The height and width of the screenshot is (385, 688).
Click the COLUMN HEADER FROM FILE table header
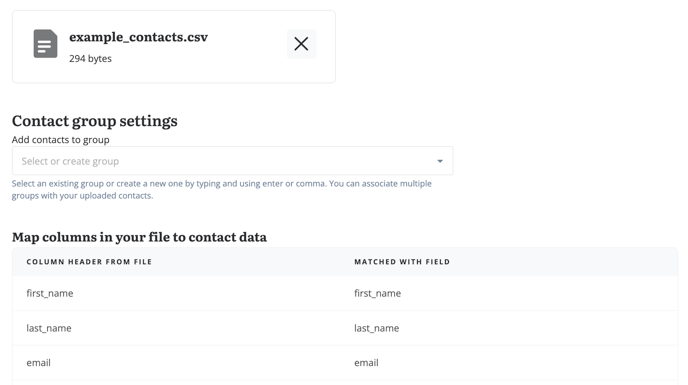(89, 262)
